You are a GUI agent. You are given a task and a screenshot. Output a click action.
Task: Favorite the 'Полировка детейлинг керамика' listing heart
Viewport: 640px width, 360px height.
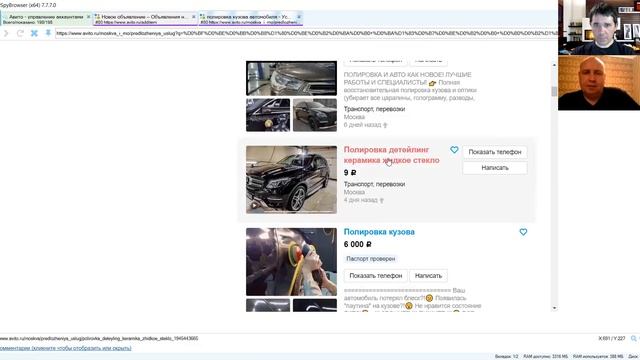point(454,150)
